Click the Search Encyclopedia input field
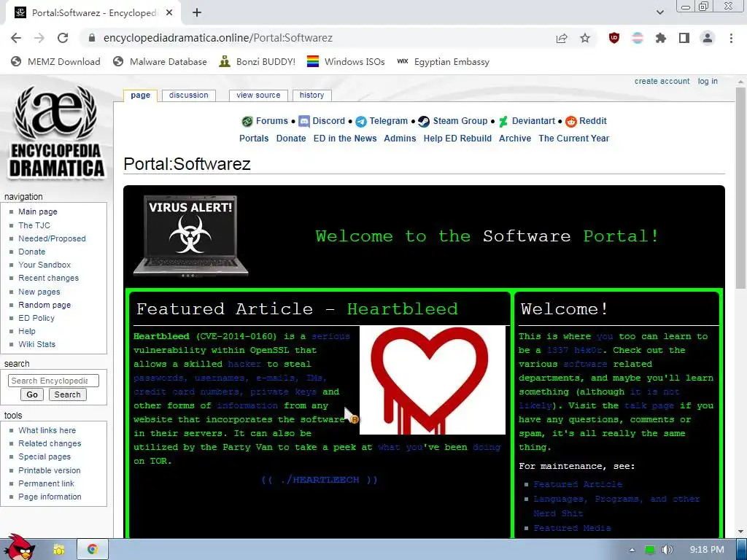 click(x=53, y=381)
